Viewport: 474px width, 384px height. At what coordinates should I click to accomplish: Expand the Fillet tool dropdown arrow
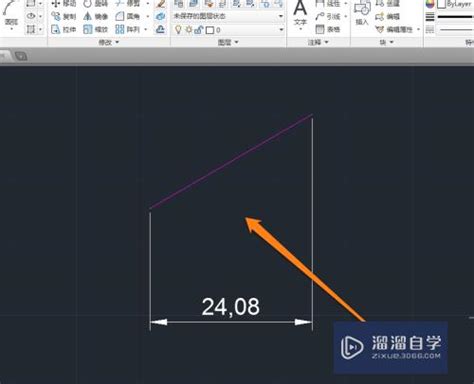tap(147, 16)
